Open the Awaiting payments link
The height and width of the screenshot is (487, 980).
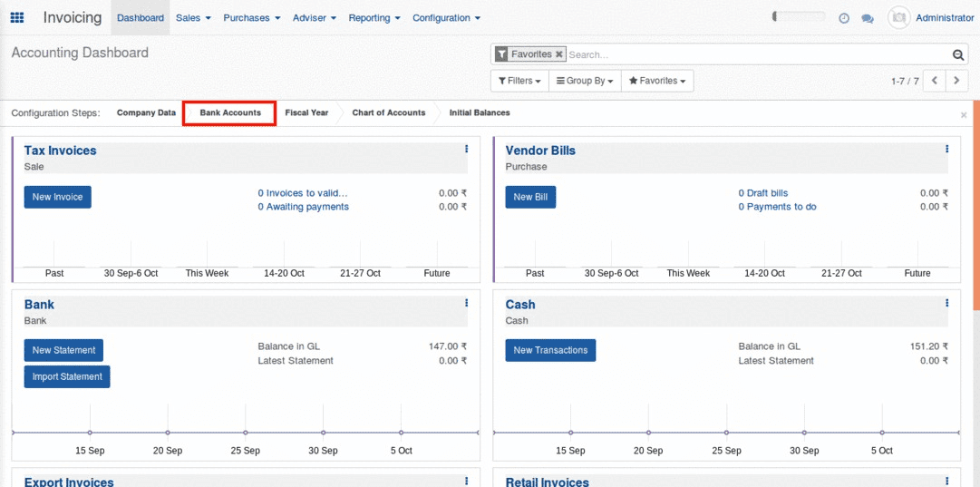tap(303, 207)
